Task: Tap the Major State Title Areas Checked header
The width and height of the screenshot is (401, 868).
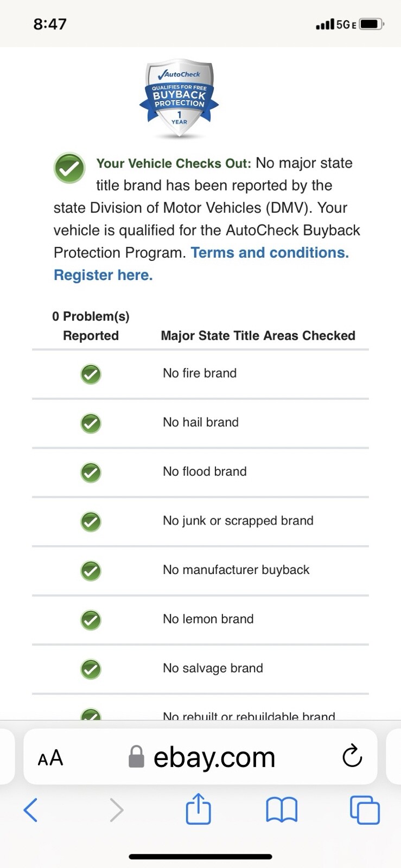Action: (x=258, y=336)
